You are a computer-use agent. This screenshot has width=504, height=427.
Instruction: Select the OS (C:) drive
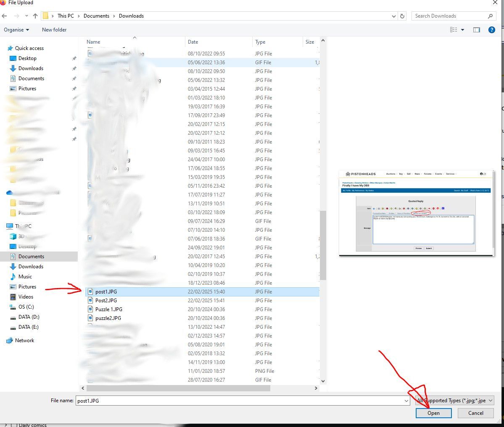point(26,307)
